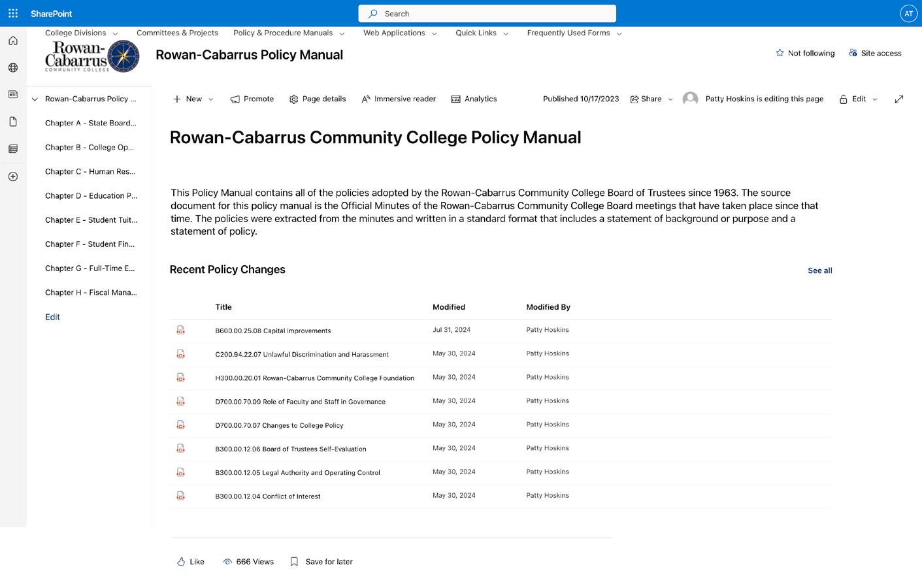Open Chapter E - Student Tuit nav item
This screenshot has height=588, width=922.
click(x=90, y=220)
